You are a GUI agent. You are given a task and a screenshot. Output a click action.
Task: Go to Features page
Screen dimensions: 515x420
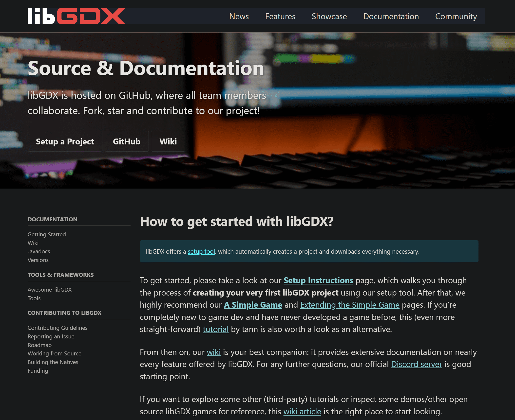coord(280,16)
